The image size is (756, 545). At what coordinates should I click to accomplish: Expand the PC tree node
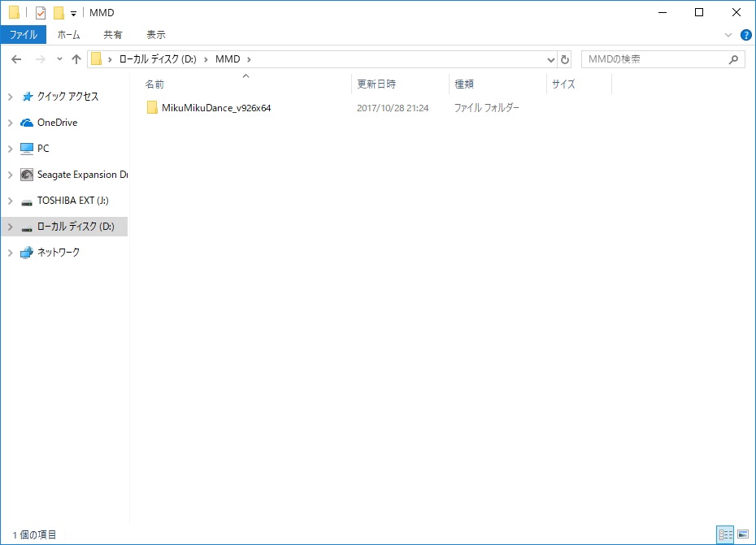coord(10,149)
